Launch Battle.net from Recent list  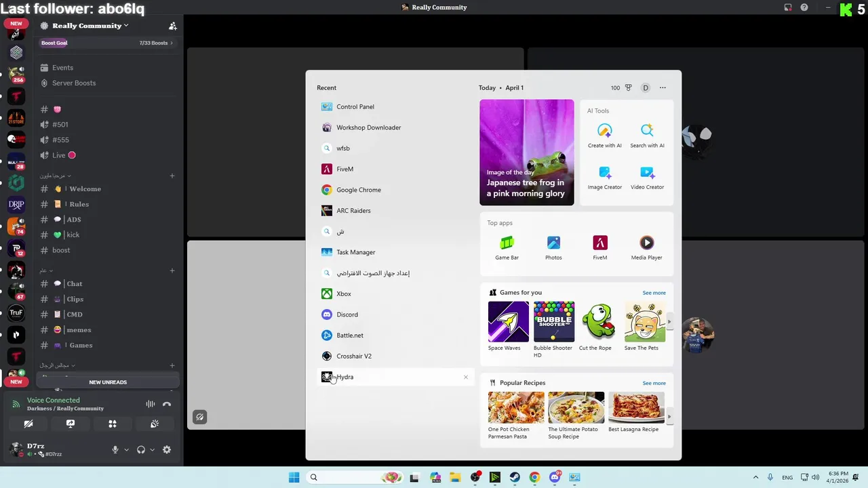point(395,335)
